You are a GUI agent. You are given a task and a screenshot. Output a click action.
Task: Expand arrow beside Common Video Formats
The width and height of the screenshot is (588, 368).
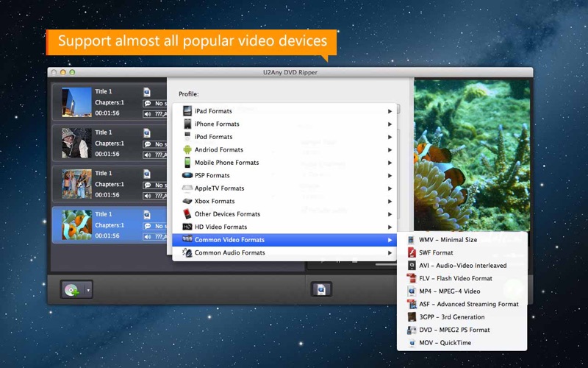[x=390, y=240]
